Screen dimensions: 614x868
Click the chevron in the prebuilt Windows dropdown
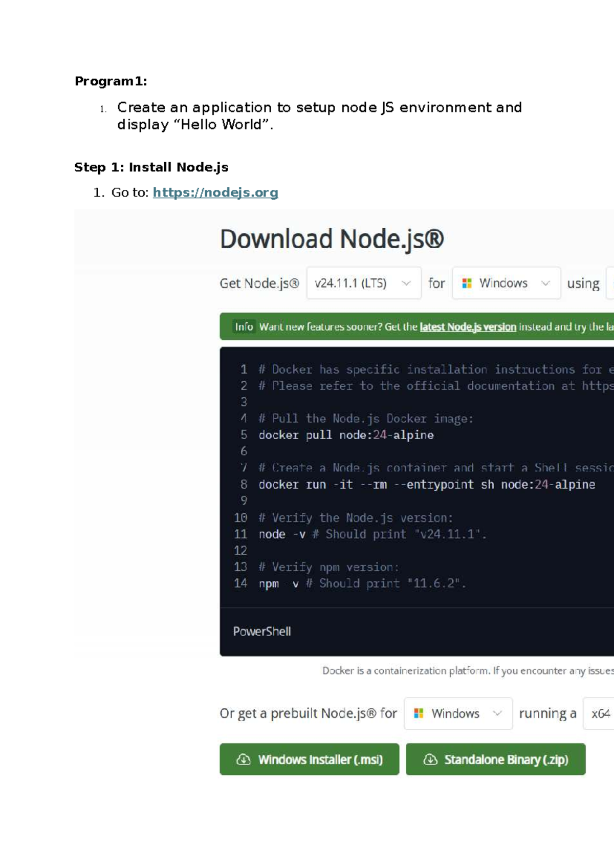tap(497, 713)
